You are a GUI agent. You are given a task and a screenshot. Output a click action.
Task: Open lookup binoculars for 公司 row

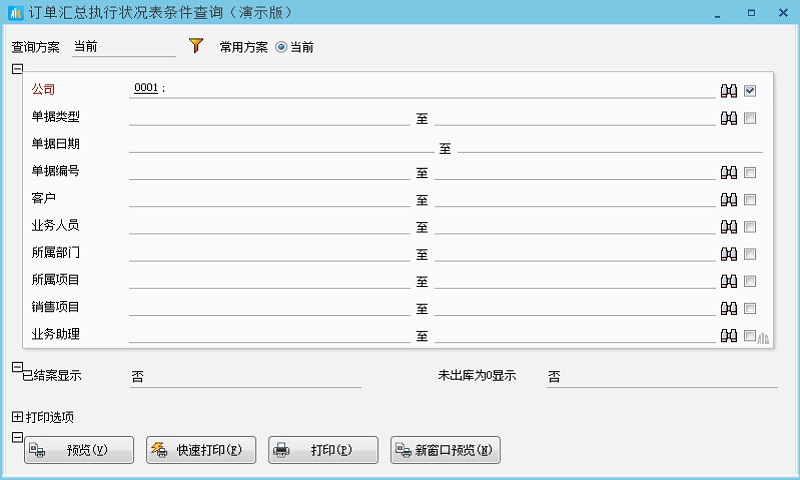[x=729, y=91]
